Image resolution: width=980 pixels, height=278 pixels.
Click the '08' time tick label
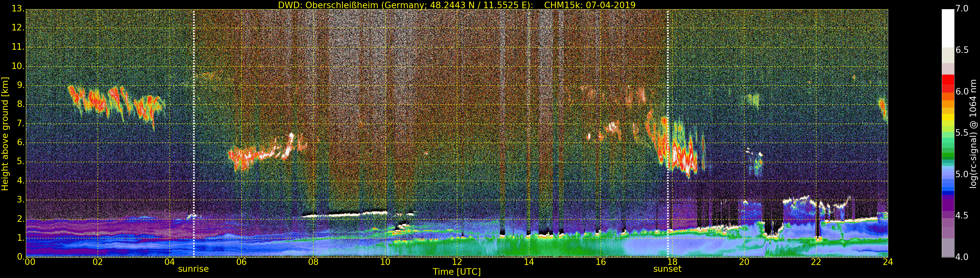(x=313, y=262)
